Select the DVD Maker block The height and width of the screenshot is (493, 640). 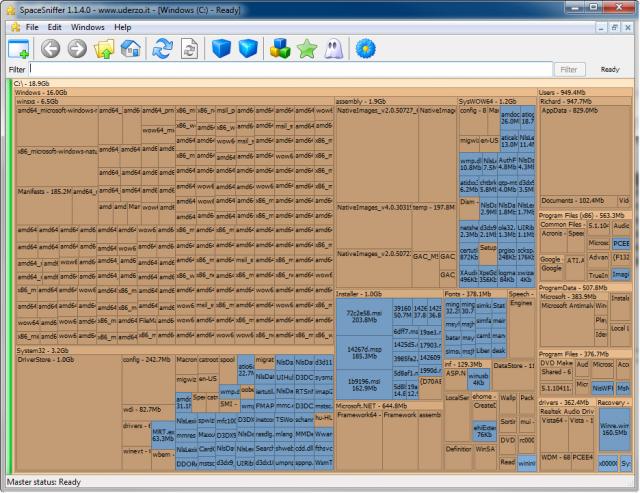556,363
